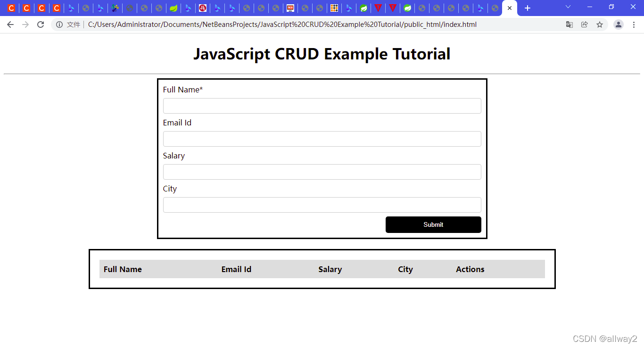Focus the Salary input field
The image size is (644, 348).
tap(322, 172)
